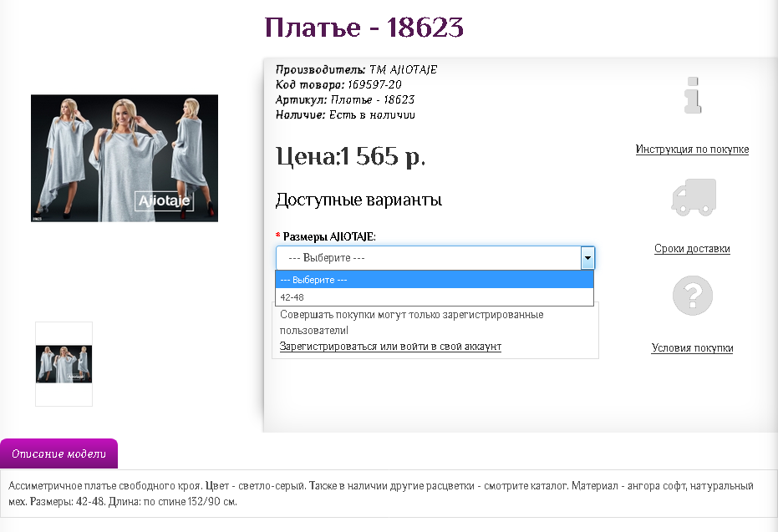Select the 42-48 size option
778x532 pixels.
click(x=435, y=297)
